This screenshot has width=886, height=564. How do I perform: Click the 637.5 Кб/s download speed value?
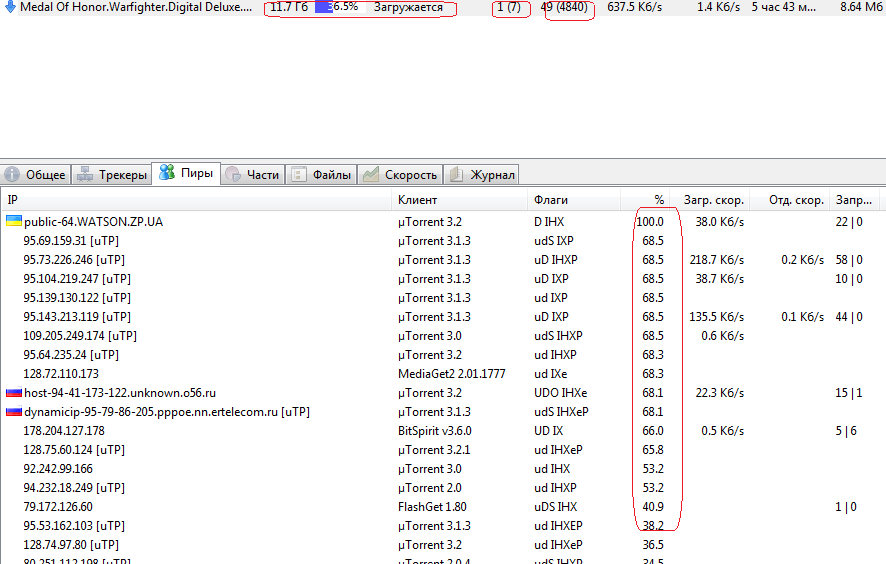(x=635, y=7)
